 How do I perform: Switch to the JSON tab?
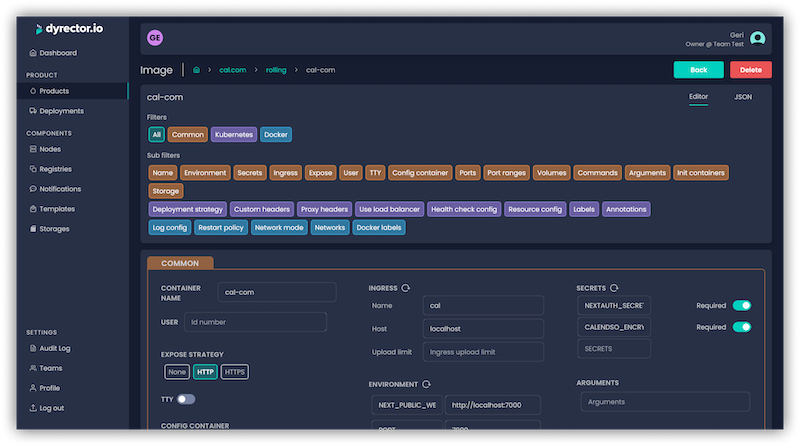pos(743,97)
